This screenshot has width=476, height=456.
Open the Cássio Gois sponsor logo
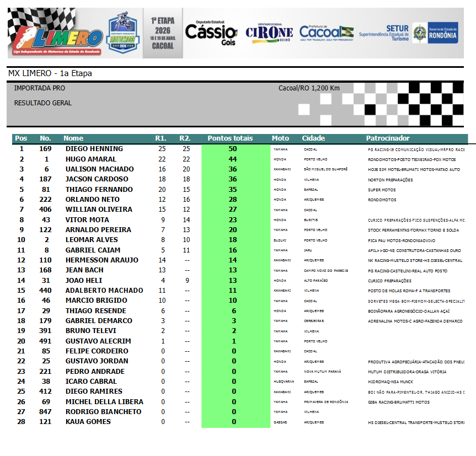pyautogui.click(x=211, y=33)
